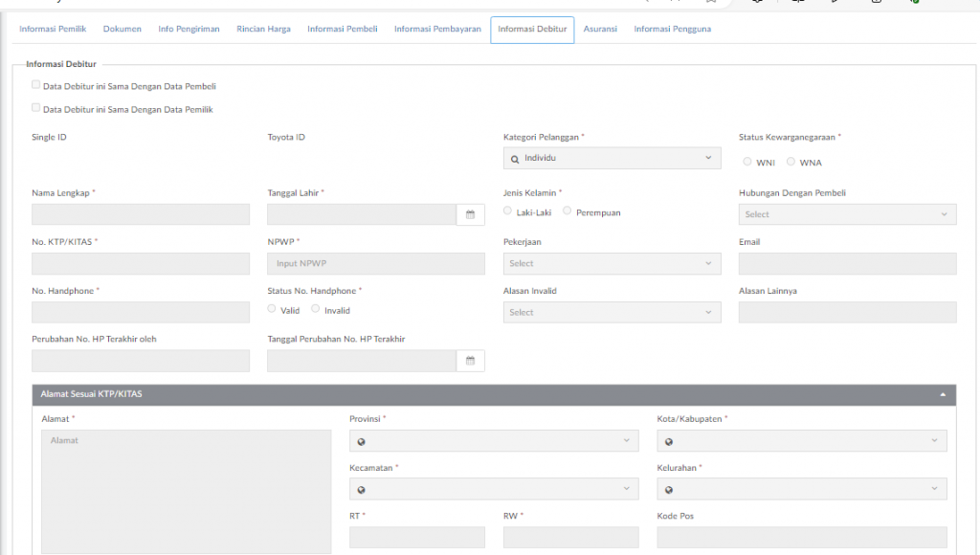
Task: Open Hubungan Dengan Pembeli dropdown
Action: tap(848, 214)
